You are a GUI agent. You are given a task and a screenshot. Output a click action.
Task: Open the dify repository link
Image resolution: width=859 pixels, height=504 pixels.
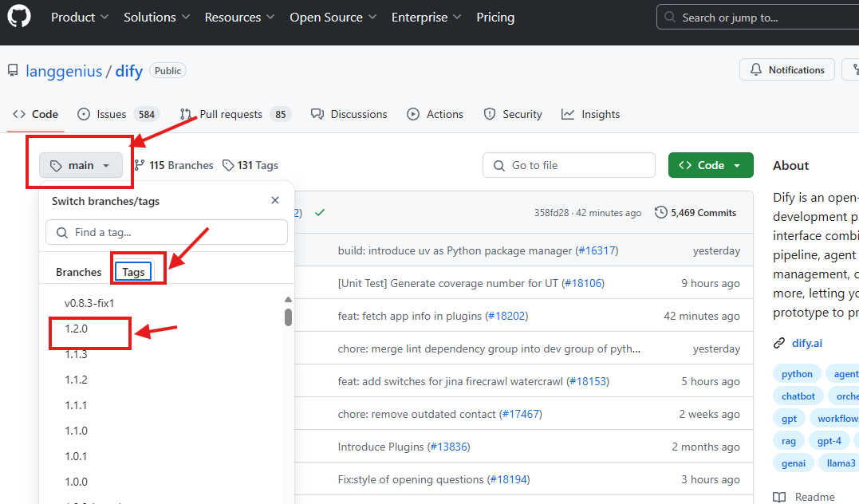click(x=128, y=71)
